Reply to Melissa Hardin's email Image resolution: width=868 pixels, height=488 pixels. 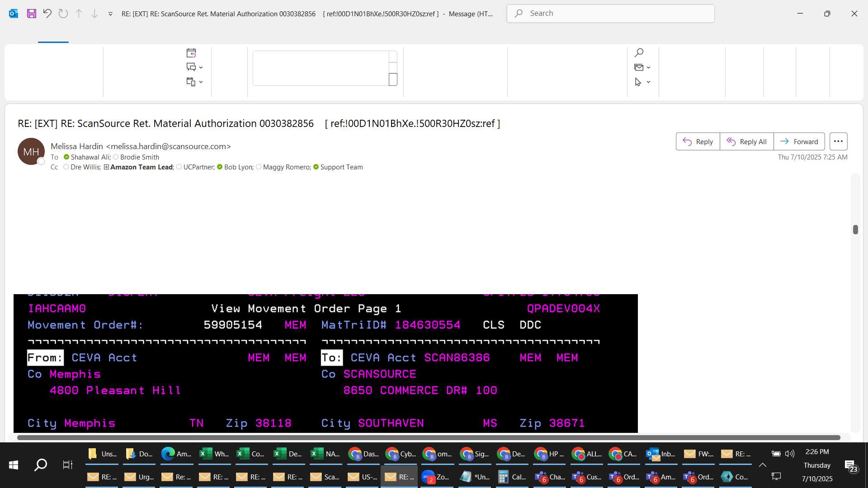point(698,141)
